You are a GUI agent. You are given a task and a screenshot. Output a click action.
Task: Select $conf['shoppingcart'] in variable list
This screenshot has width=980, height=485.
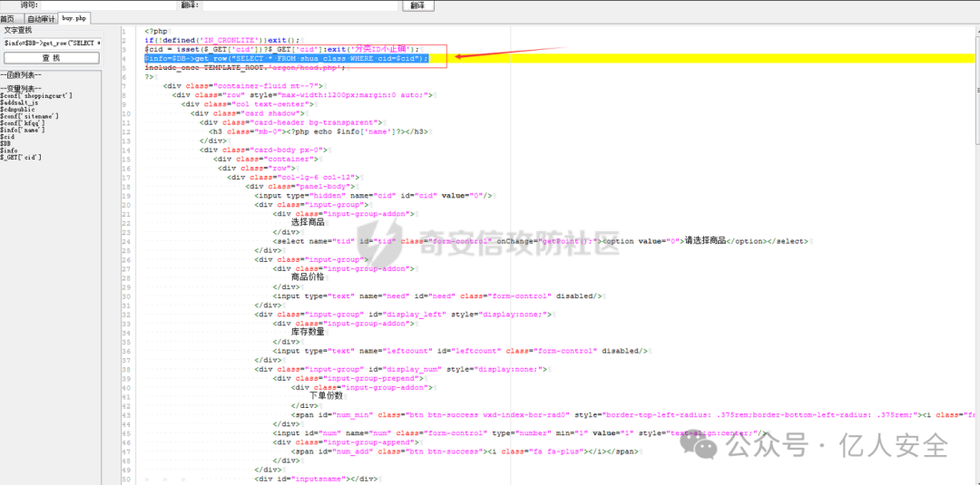point(36,95)
